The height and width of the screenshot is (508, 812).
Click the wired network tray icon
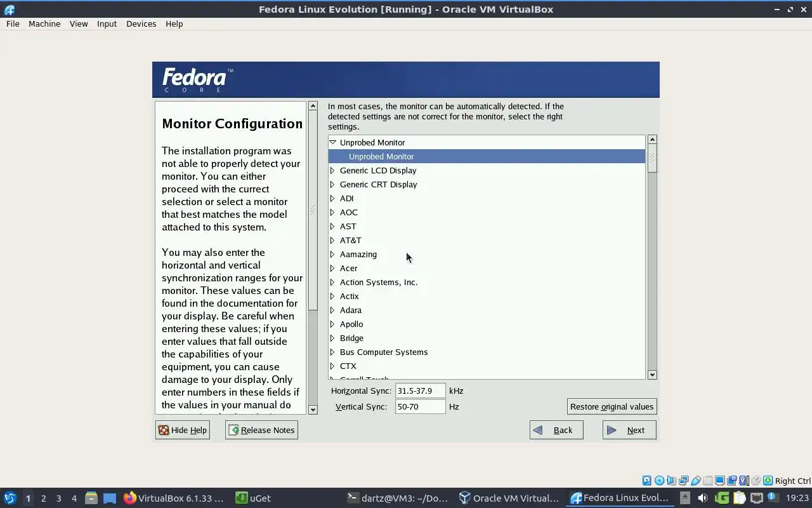click(x=756, y=498)
